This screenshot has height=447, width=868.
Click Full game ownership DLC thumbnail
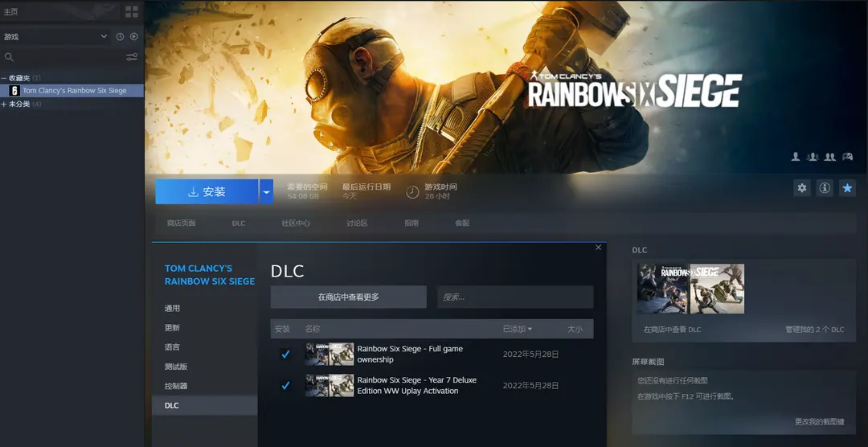[330, 354]
